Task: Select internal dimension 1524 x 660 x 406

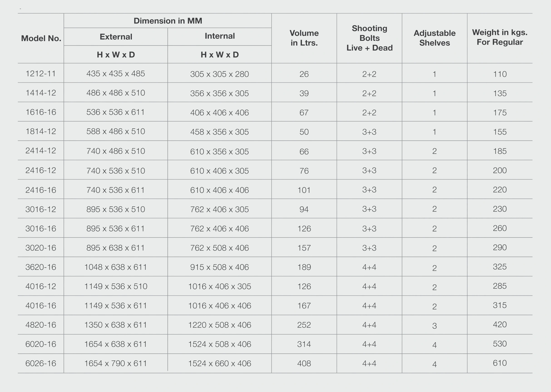Action: click(220, 364)
